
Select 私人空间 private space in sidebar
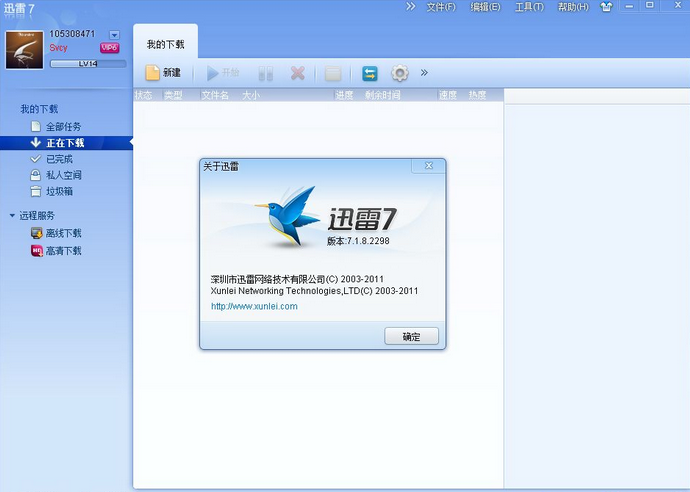click(62, 175)
